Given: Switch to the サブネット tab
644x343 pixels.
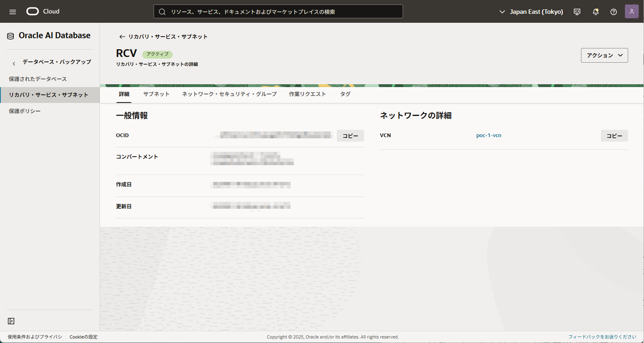Looking at the screenshot, I should click(x=156, y=94).
